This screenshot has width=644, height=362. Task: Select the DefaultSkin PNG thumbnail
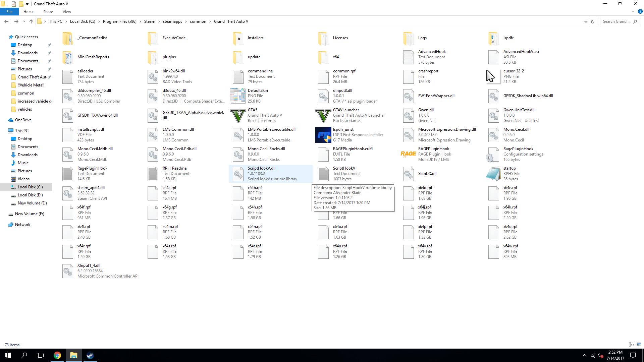(x=238, y=96)
